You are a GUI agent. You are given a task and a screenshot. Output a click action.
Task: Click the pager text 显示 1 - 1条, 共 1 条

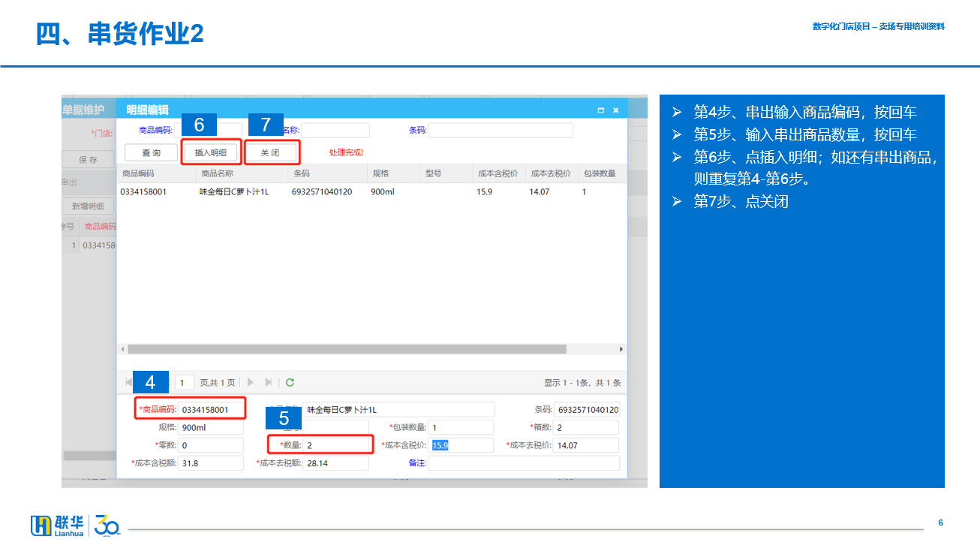pos(582,383)
